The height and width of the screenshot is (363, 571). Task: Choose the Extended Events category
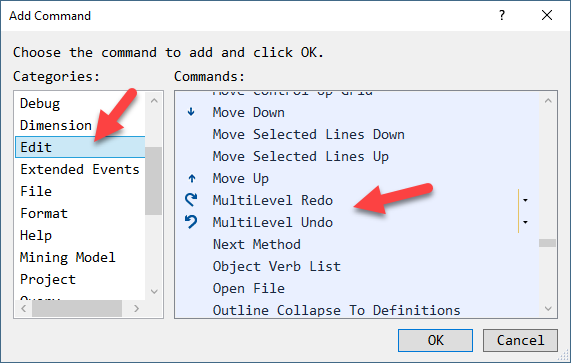80,169
